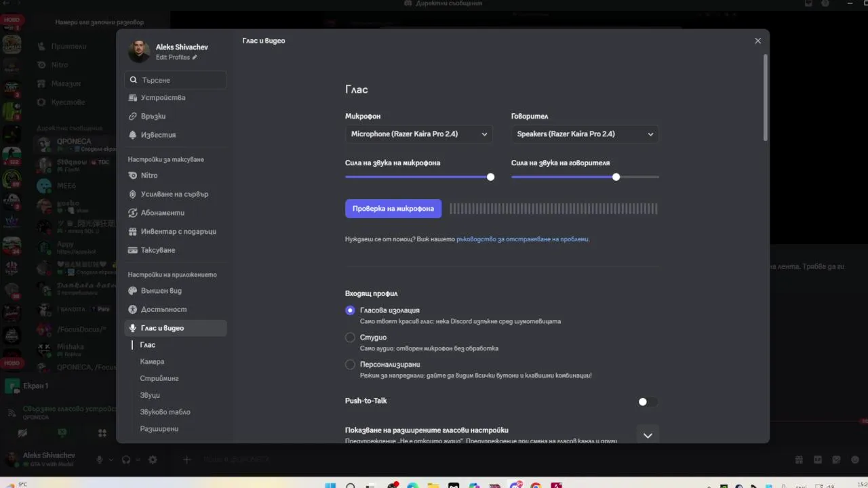Screen dimensions: 868x488
Task: Open Приятели in background Discord sidebar
Action: click(x=68, y=46)
